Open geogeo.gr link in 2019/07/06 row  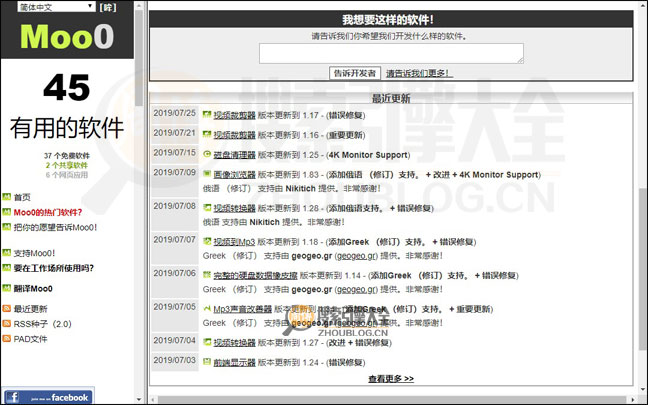point(356,290)
